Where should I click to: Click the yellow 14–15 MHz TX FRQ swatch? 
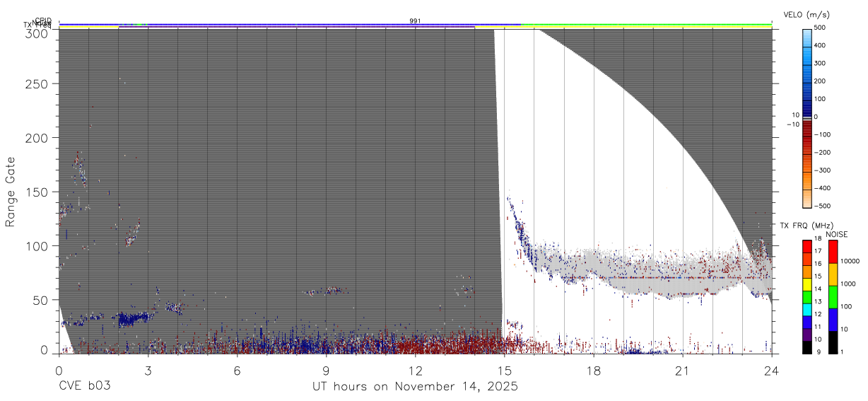click(x=807, y=284)
